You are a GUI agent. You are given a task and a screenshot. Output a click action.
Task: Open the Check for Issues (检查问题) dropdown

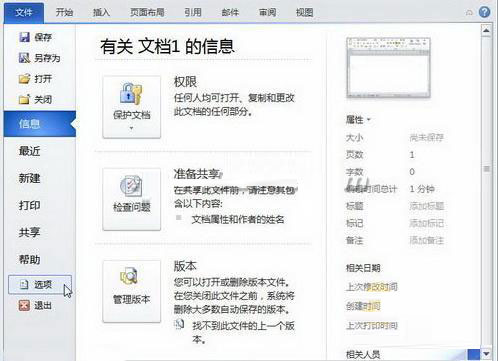132,199
